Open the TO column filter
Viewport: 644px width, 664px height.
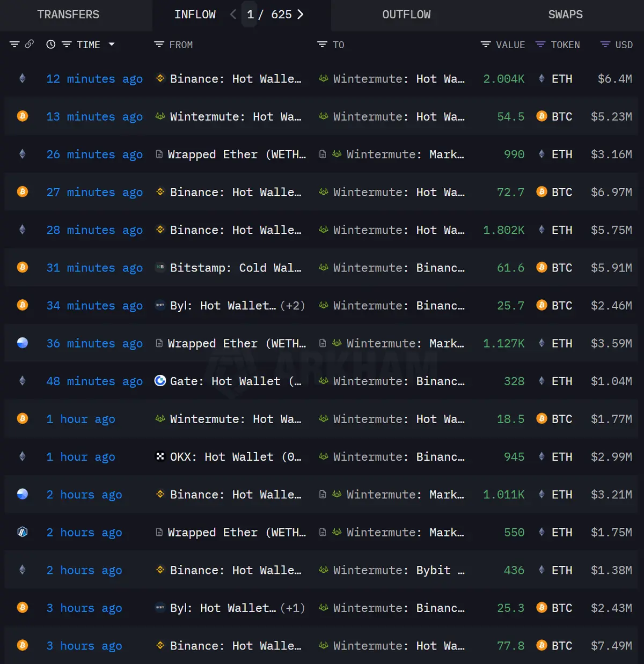[x=322, y=45]
